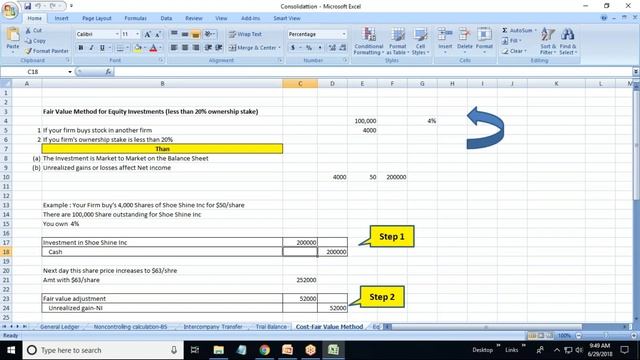Screen dimensions: 640x360
Task: Click the Delete cells icon
Action: point(464,35)
